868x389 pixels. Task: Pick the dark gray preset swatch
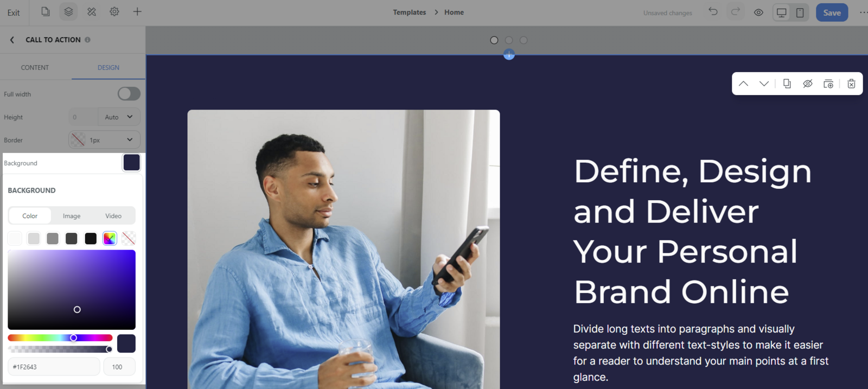72,238
